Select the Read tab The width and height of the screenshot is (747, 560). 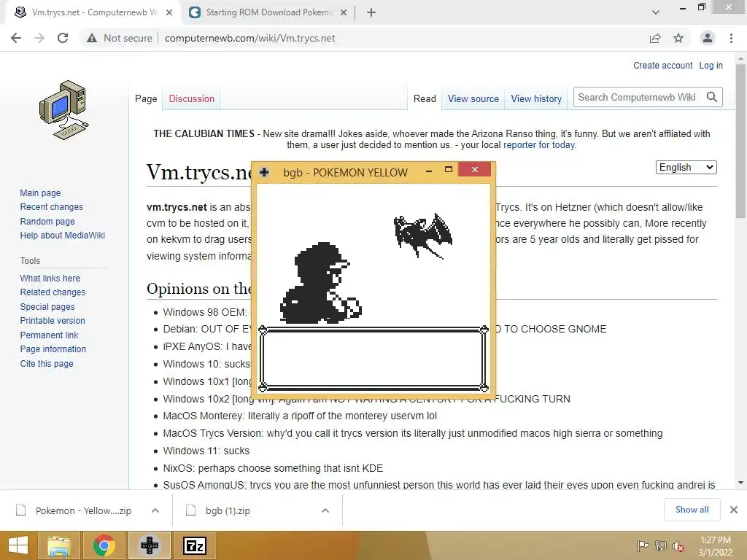click(x=425, y=98)
